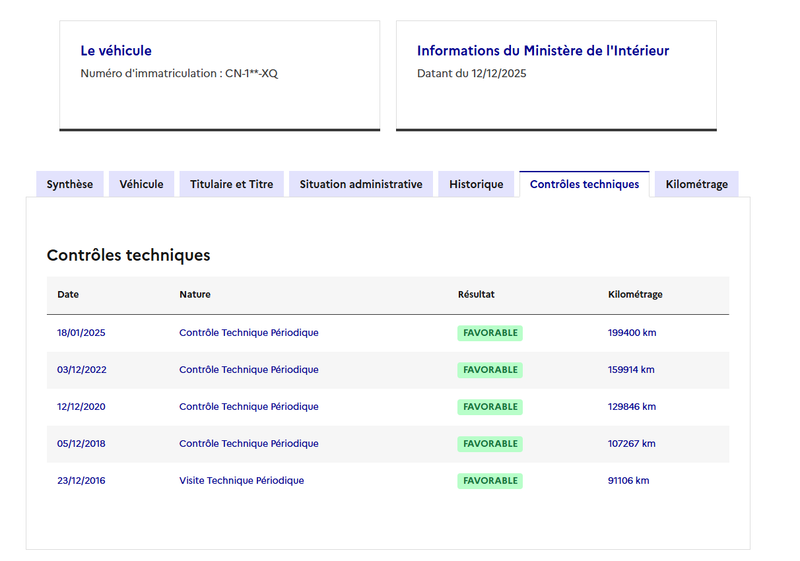Viewport: 800px width, 561px height.
Task: Click the 129846 km mileage value
Action: tap(632, 407)
